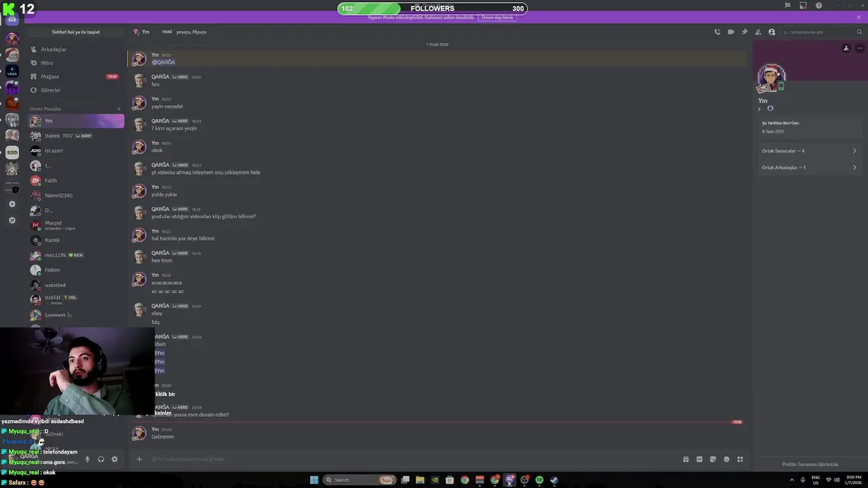The image size is (868, 488).
Task: Open Steam from taskbar
Action: 554,480
